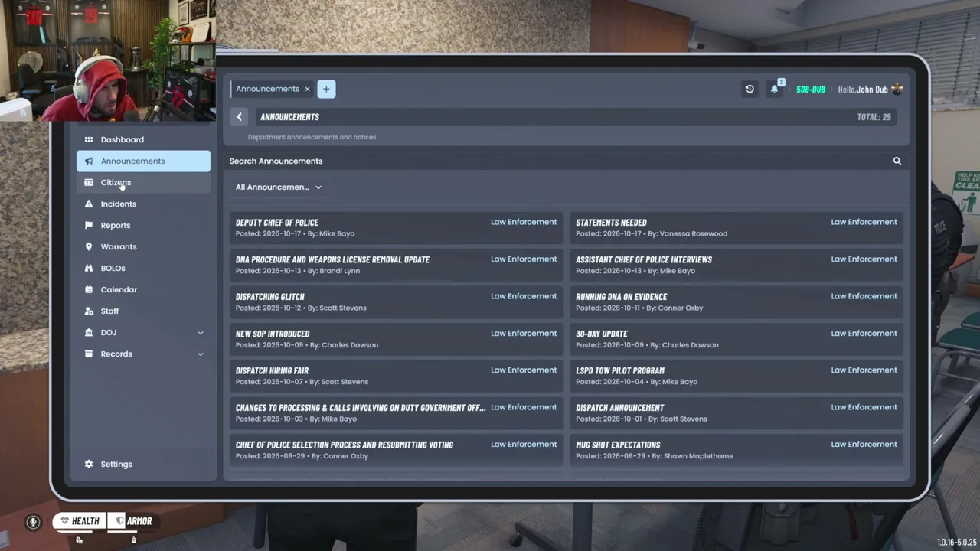Go back using the left arrow

click(239, 117)
